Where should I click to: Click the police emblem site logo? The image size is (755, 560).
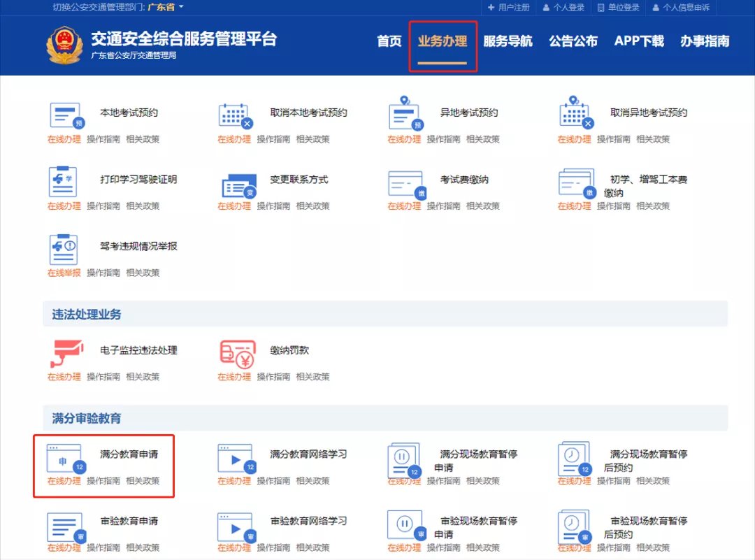pos(64,45)
